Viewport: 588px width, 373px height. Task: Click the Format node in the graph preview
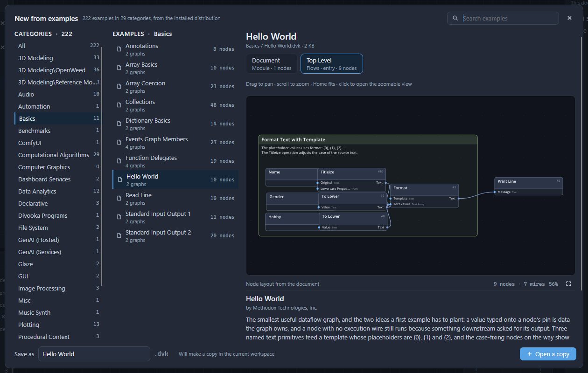point(424,195)
